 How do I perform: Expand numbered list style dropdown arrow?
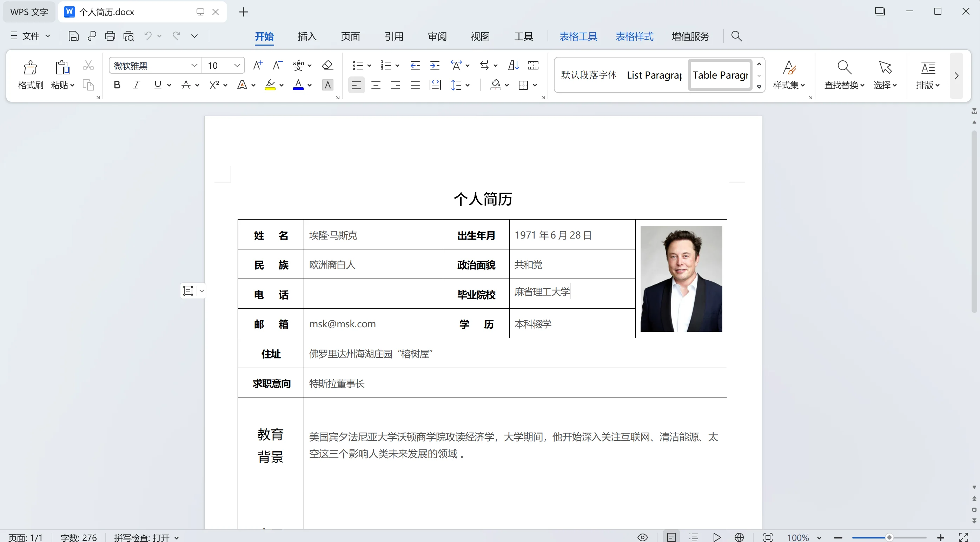(x=397, y=66)
